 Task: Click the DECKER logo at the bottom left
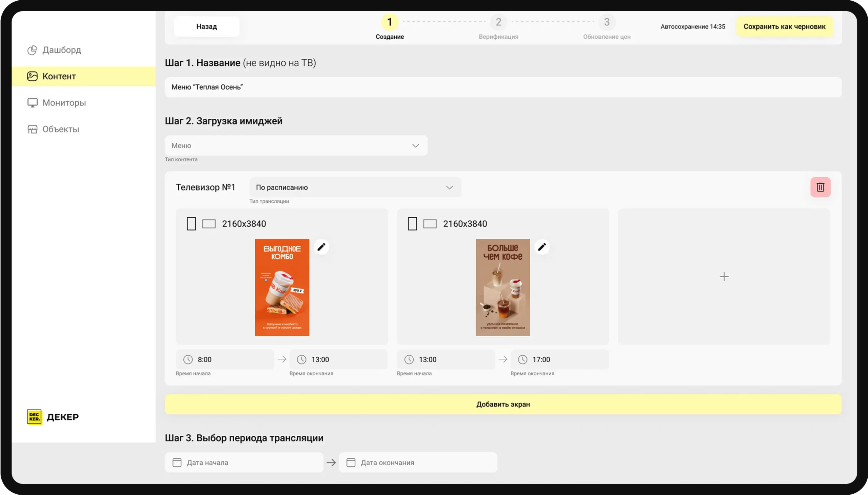(34, 417)
